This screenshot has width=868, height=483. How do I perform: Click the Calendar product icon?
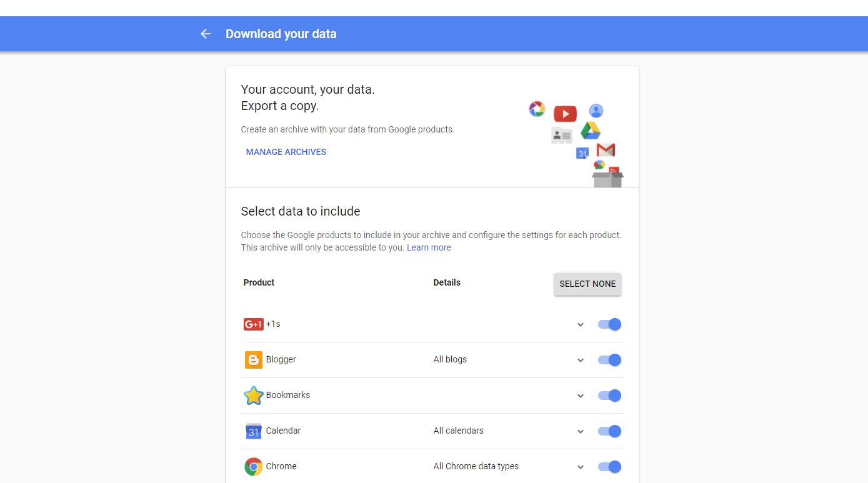tap(253, 431)
